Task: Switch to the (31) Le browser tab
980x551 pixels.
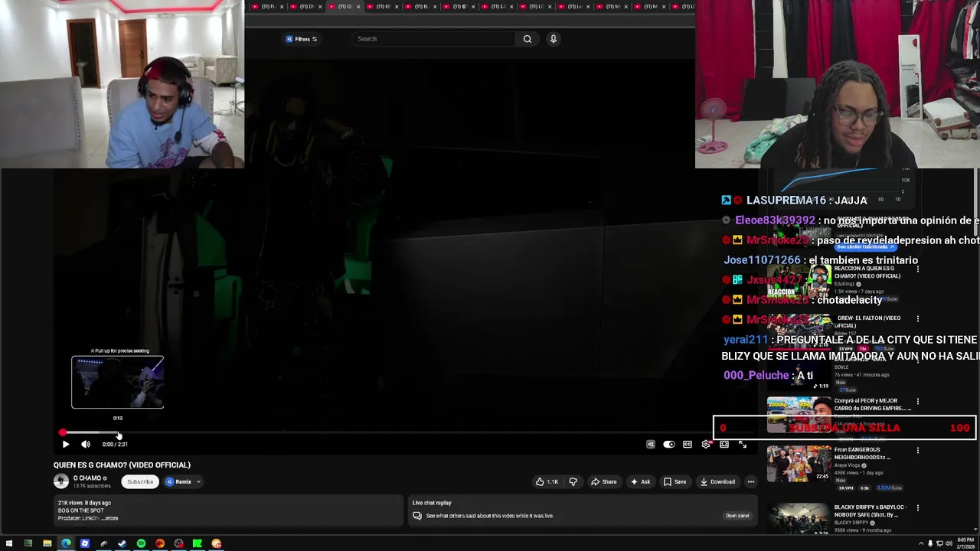Action: [575, 6]
